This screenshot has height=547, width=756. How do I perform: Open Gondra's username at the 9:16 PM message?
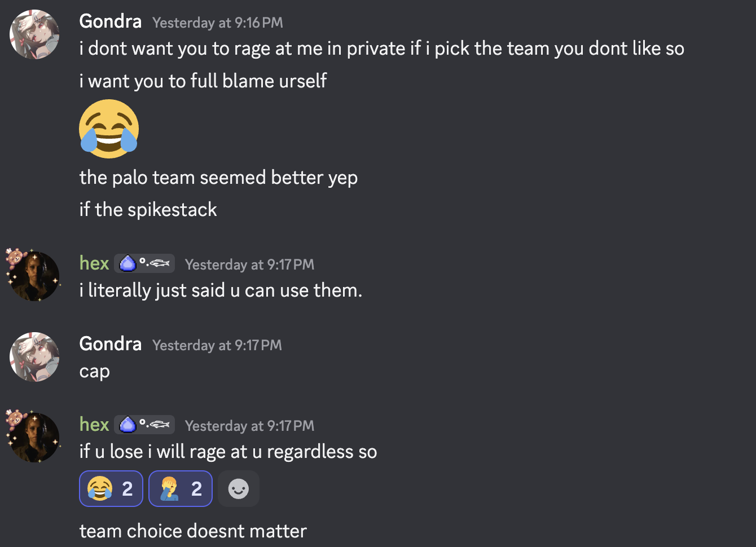coord(111,21)
